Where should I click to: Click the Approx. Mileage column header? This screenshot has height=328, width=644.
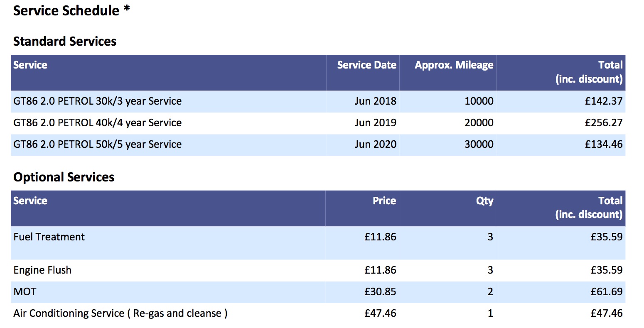(x=454, y=65)
